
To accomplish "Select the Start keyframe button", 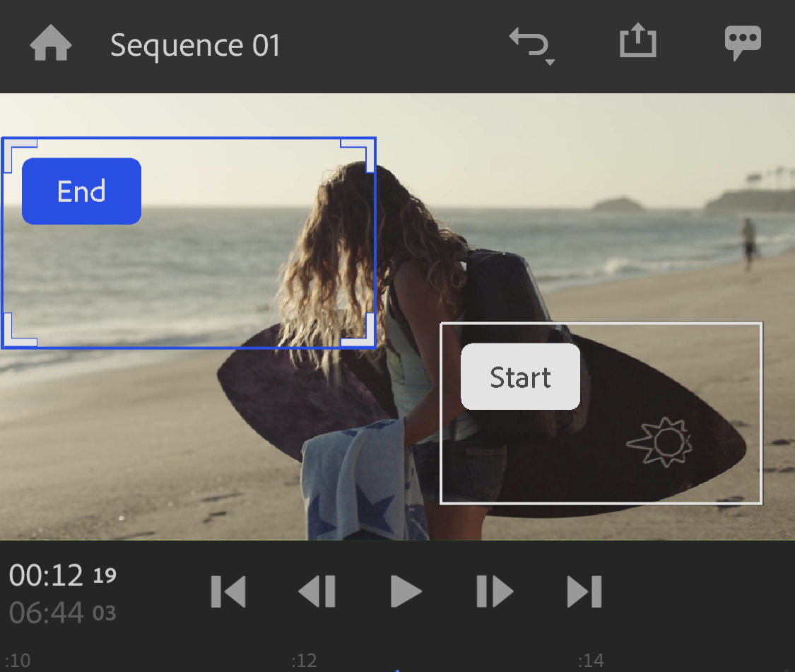I will [519, 377].
